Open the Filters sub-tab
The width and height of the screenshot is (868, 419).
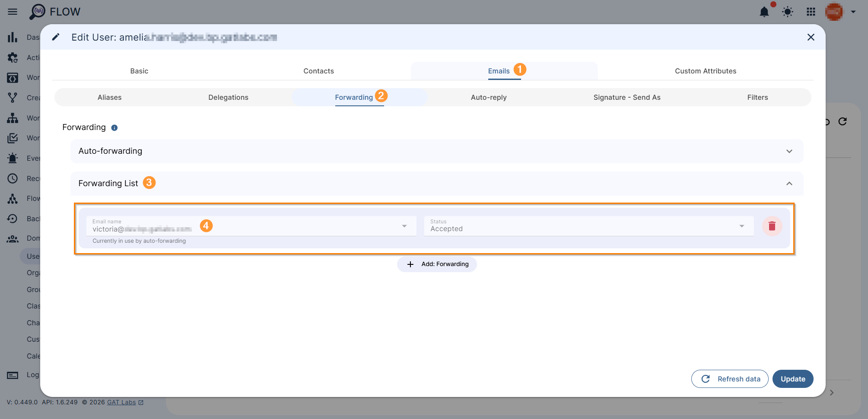coord(757,97)
